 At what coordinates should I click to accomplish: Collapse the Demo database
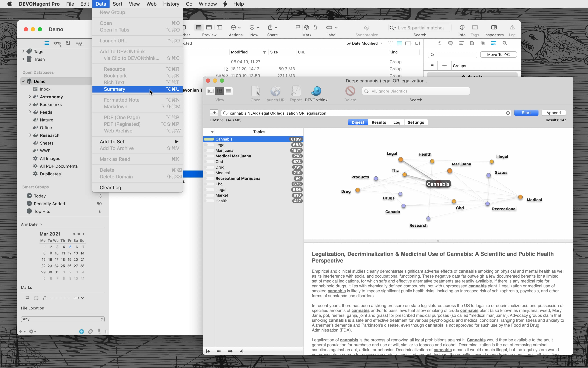[23, 81]
